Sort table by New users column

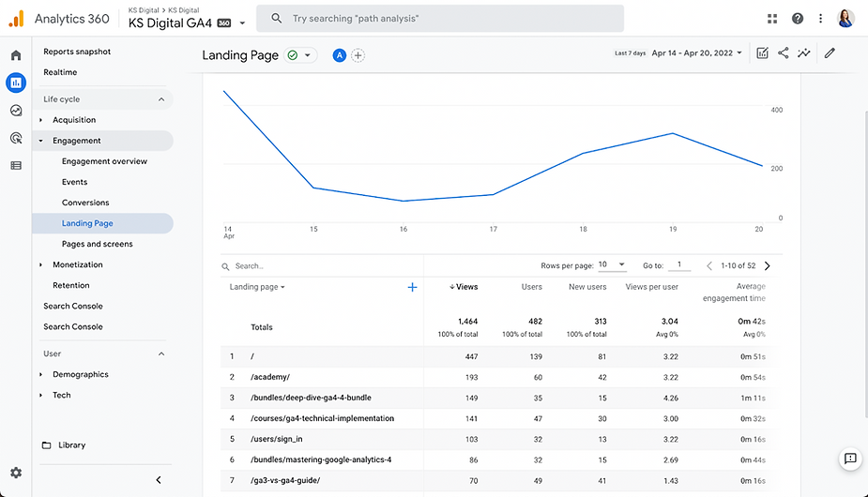click(587, 287)
